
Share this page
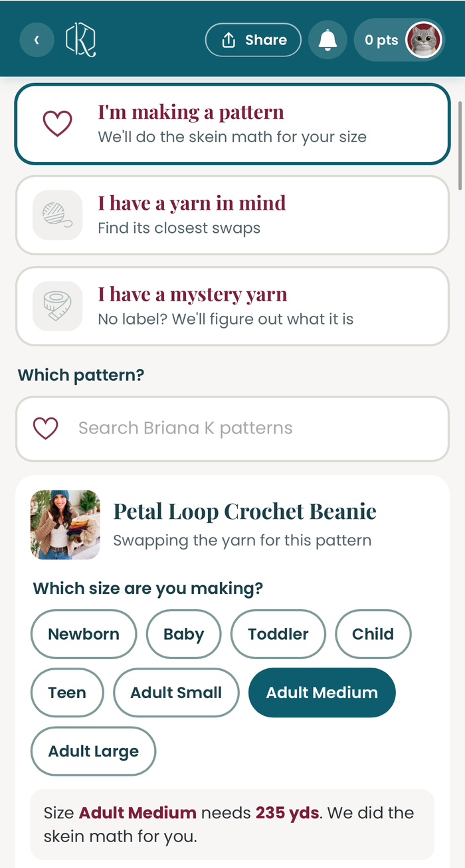(x=253, y=40)
